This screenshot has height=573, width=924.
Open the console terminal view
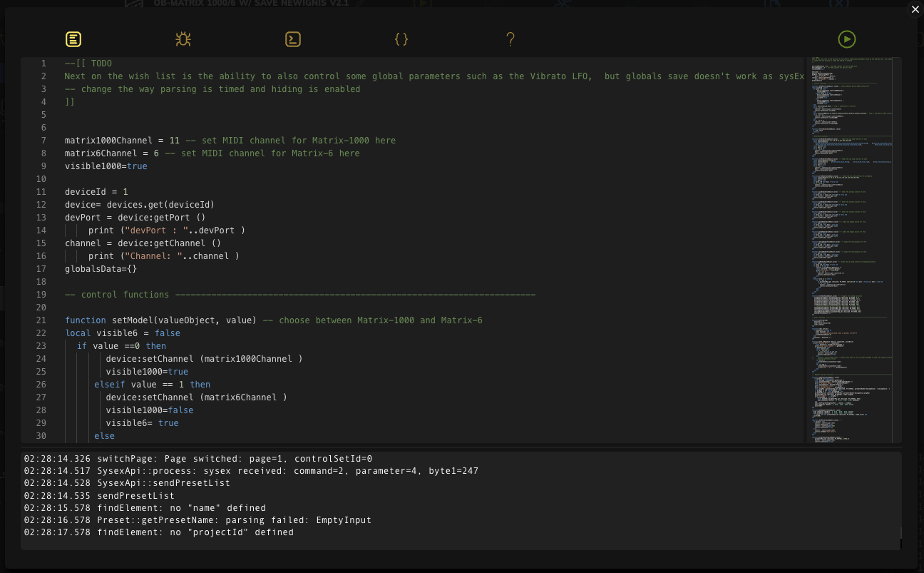(293, 39)
